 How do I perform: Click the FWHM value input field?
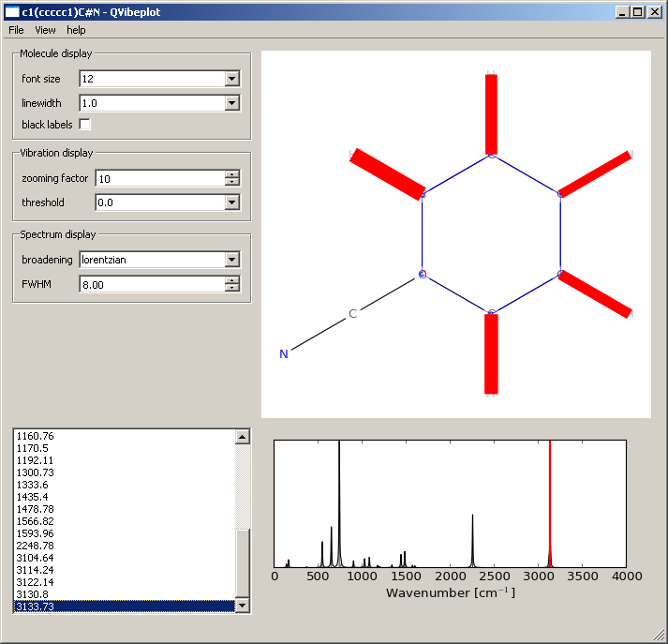[x=152, y=284]
